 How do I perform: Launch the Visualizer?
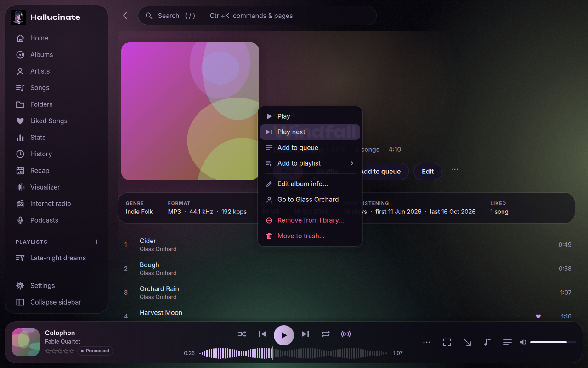[x=57, y=187]
